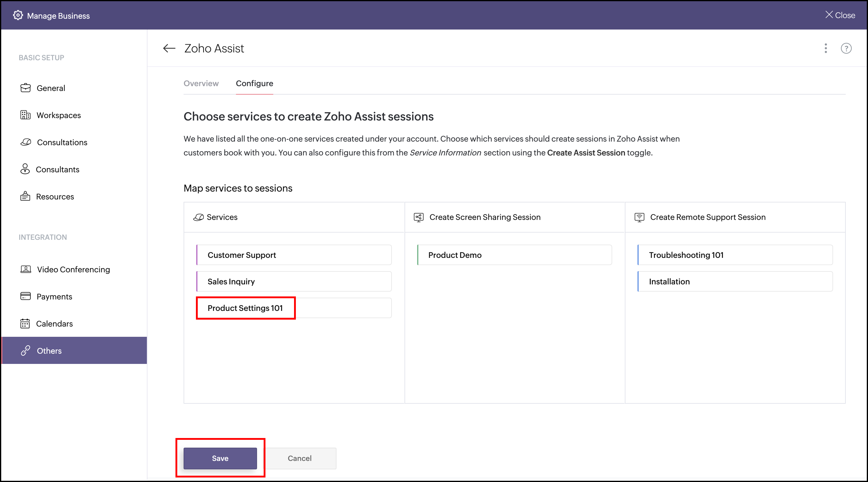This screenshot has height=482, width=868.
Task: Cancel the configuration changes
Action: coord(299,458)
